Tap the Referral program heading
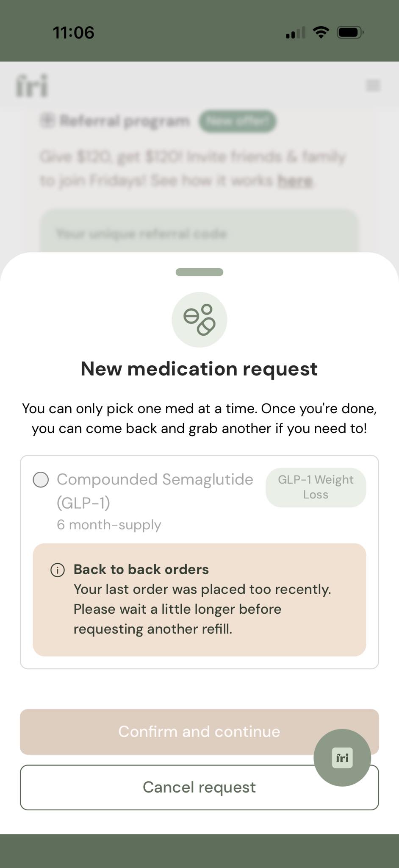The image size is (399, 868). [125, 121]
